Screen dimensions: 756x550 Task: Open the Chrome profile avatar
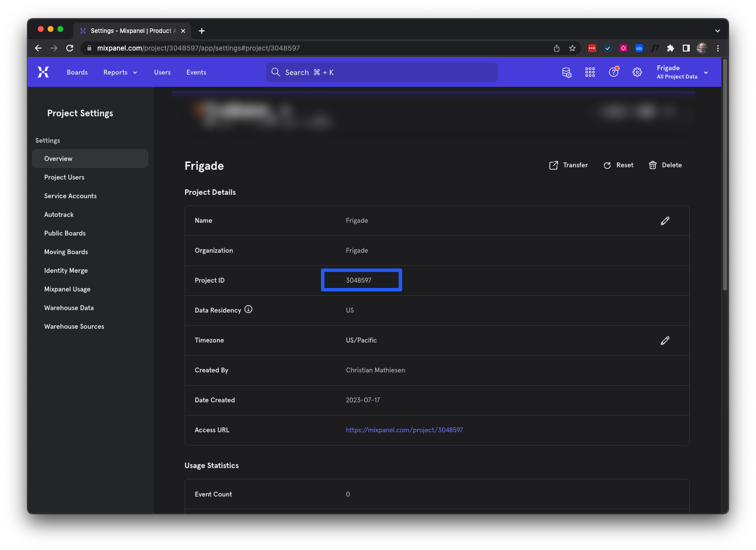pos(702,48)
